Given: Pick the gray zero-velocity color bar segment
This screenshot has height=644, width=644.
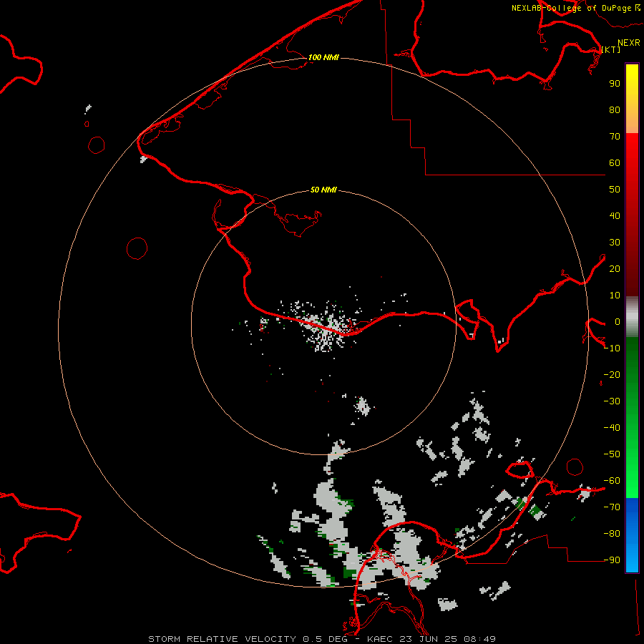Looking at the screenshot, I should pyautogui.click(x=632, y=317).
